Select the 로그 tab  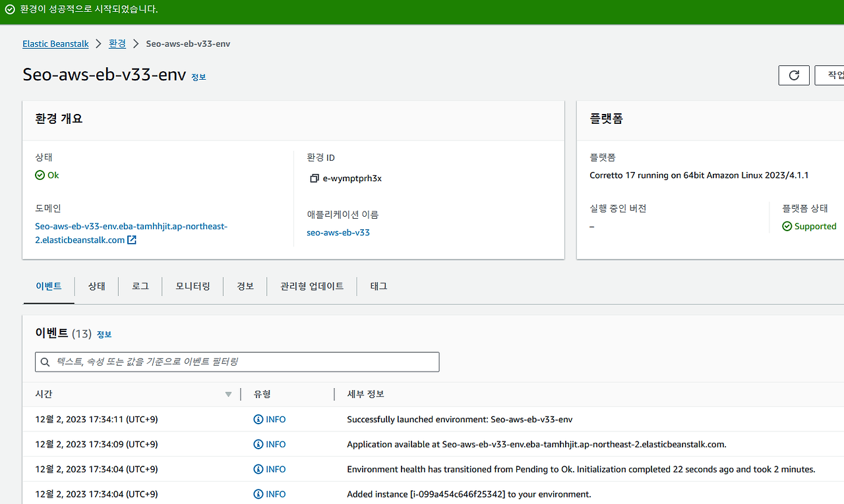click(140, 287)
